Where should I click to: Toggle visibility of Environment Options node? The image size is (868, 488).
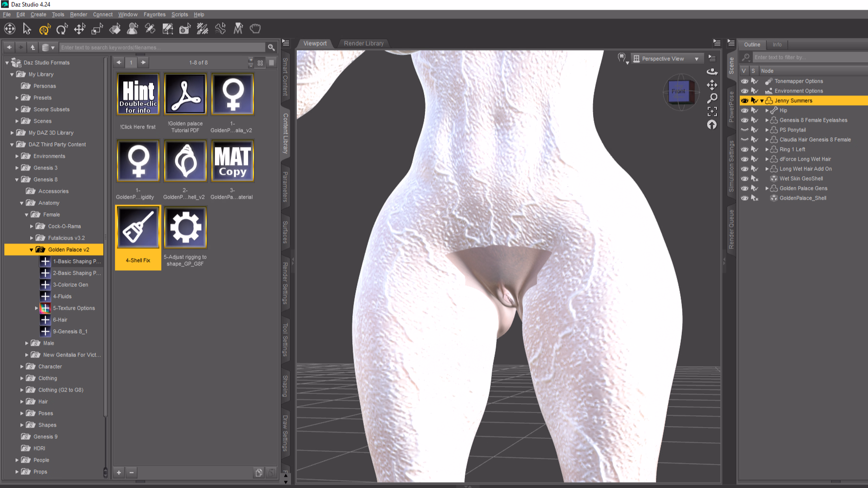(x=744, y=91)
